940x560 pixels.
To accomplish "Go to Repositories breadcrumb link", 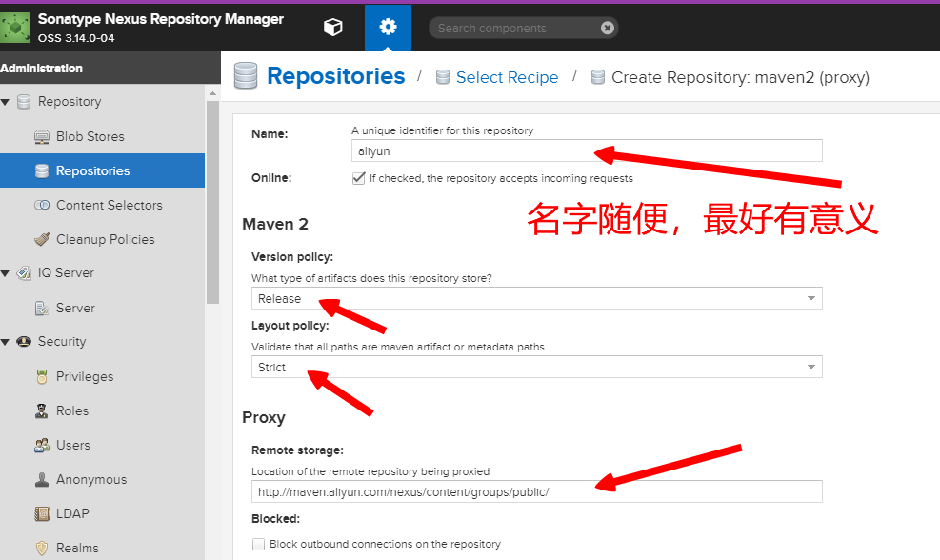I will 335,76.
